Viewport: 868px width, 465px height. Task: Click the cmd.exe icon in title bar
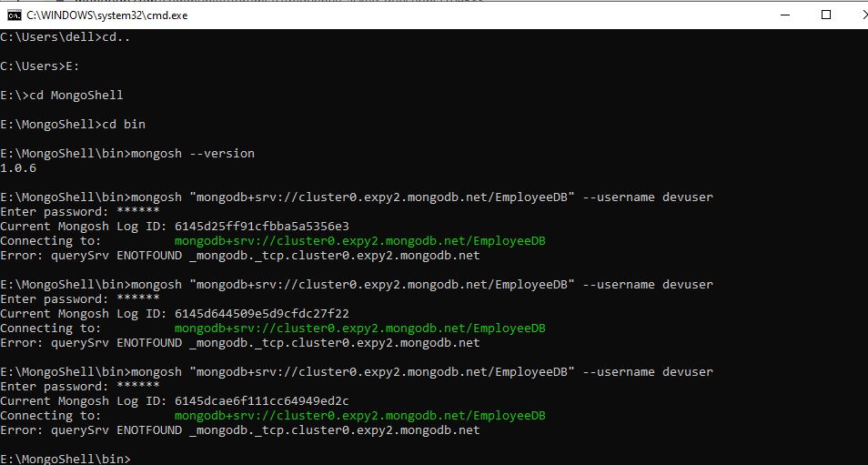(13, 15)
